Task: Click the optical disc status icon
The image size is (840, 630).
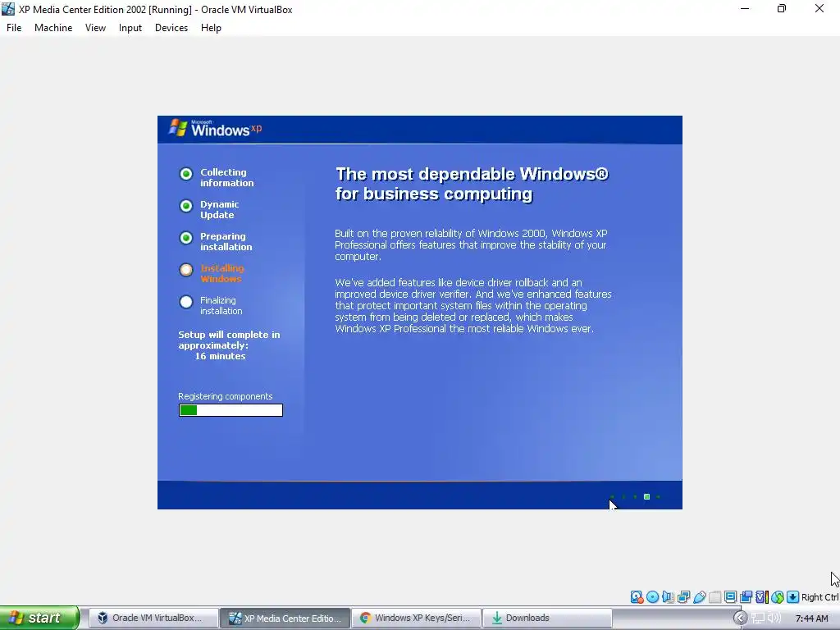Action: [652, 597]
